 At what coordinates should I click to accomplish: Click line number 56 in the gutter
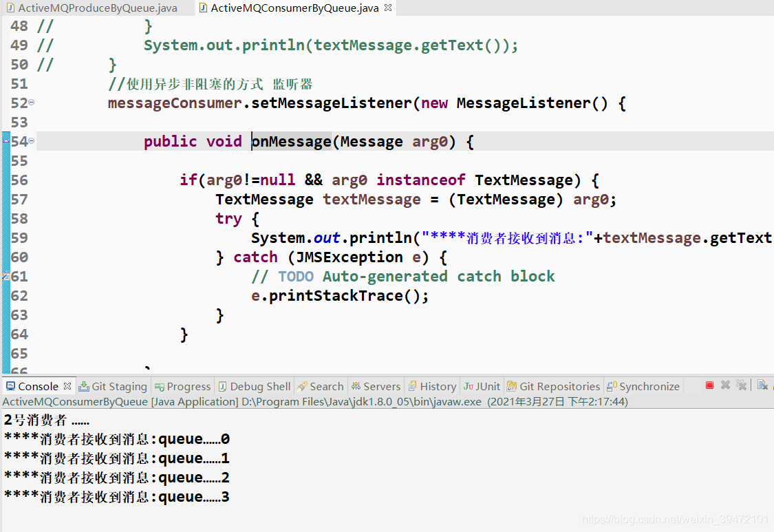19,180
